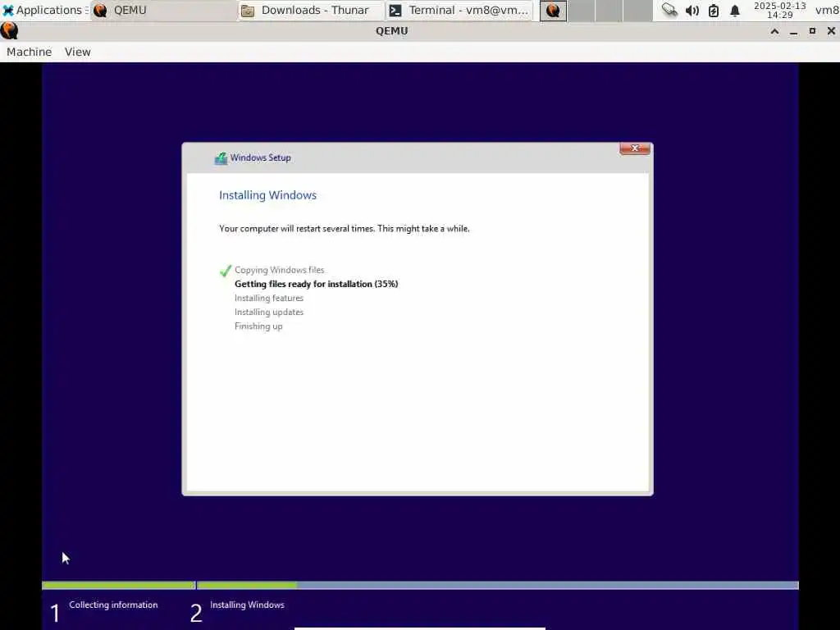Click the 'Installing Windows' heading text
The width and height of the screenshot is (840, 630).
pyautogui.click(x=268, y=195)
